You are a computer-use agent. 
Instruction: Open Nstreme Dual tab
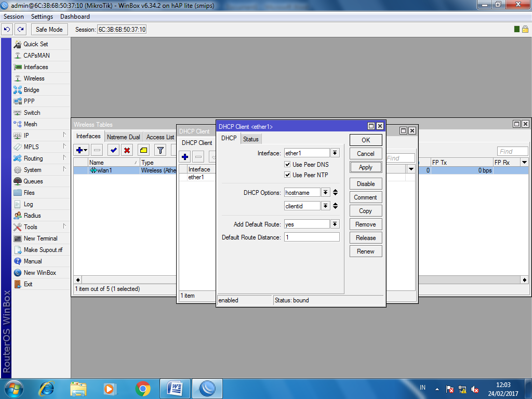click(124, 137)
